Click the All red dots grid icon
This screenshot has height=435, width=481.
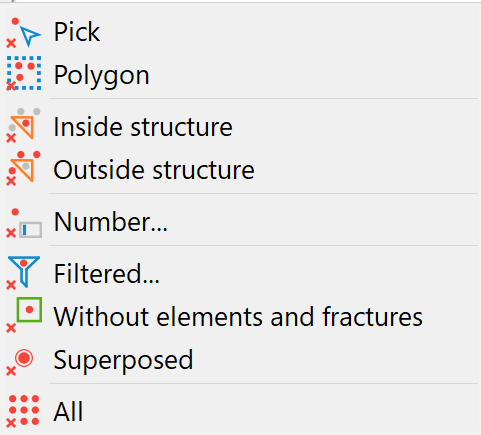coord(23,411)
